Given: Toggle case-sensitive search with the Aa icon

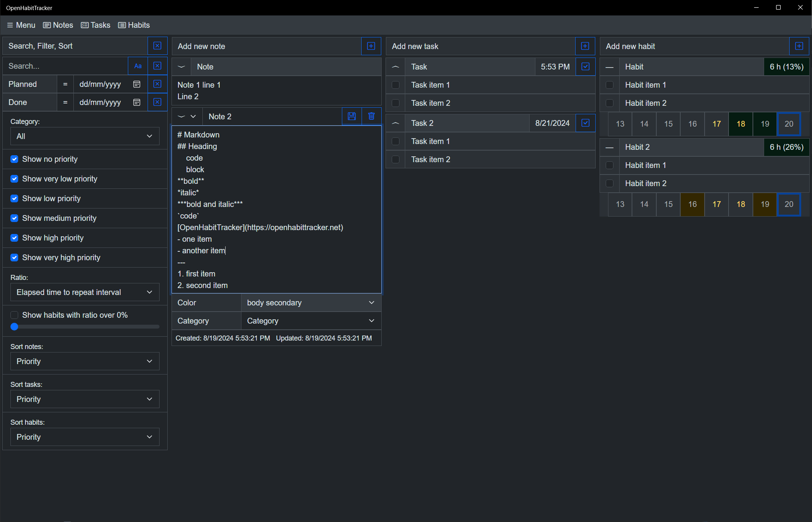Looking at the screenshot, I should tap(138, 66).
